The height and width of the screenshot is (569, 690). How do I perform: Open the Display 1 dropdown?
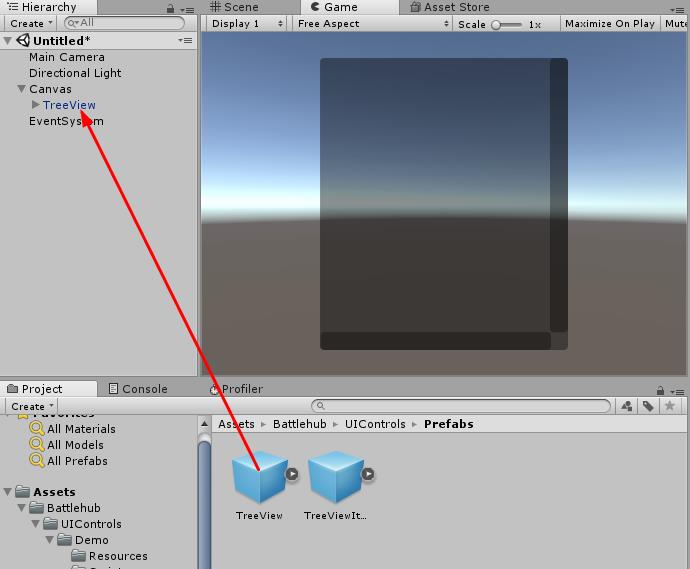click(x=247, y=24)
